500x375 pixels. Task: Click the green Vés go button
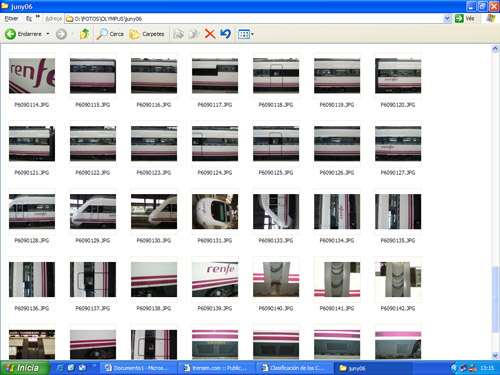tap(465, 18)
